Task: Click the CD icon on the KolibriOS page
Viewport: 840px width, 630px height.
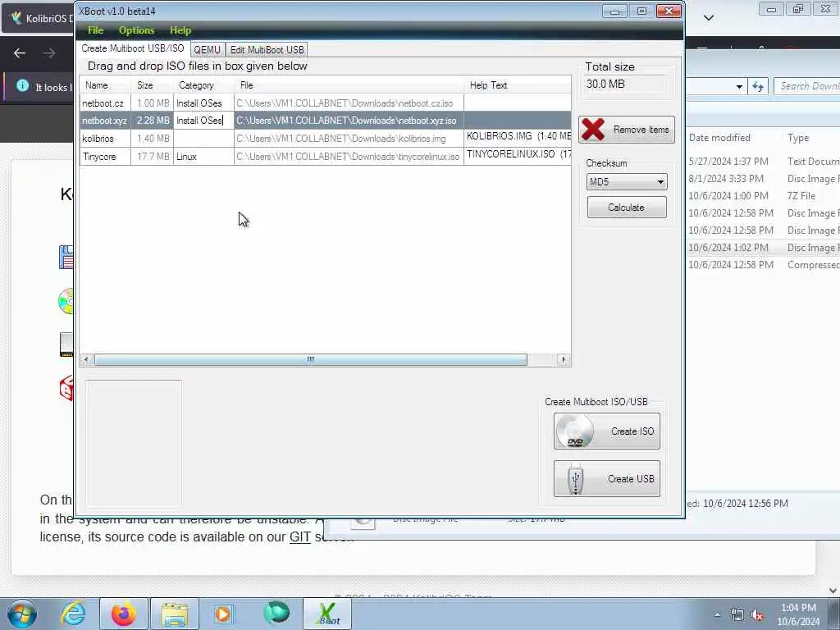Action: tap(66, 301)
